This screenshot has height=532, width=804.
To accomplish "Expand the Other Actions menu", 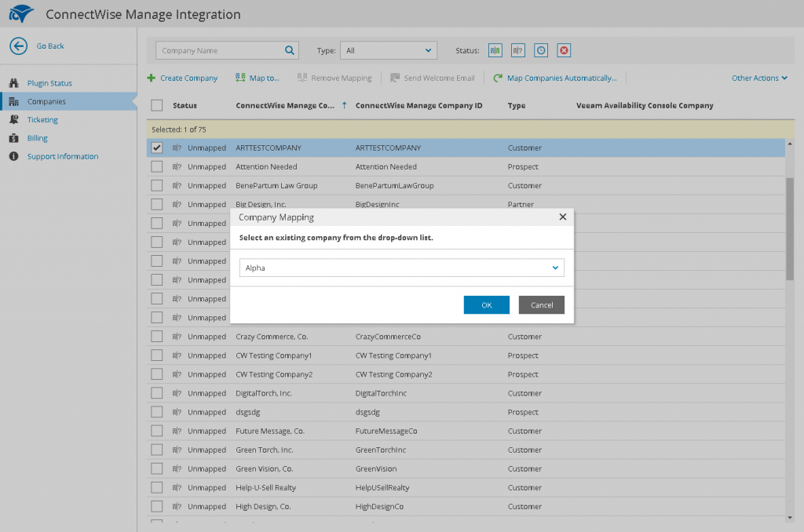I will tap(759, 78).
